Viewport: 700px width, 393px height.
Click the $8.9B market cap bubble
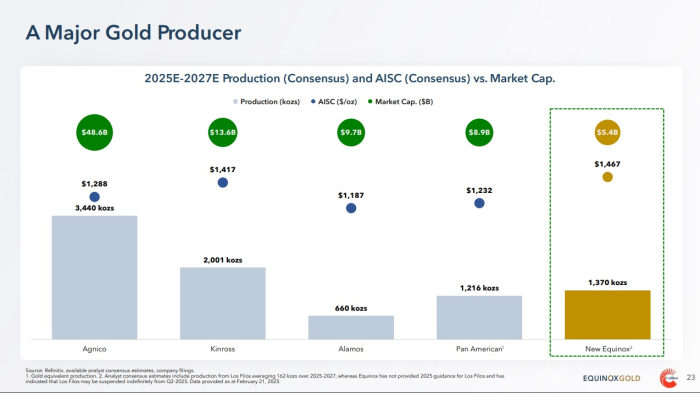(x=479, y=132)
